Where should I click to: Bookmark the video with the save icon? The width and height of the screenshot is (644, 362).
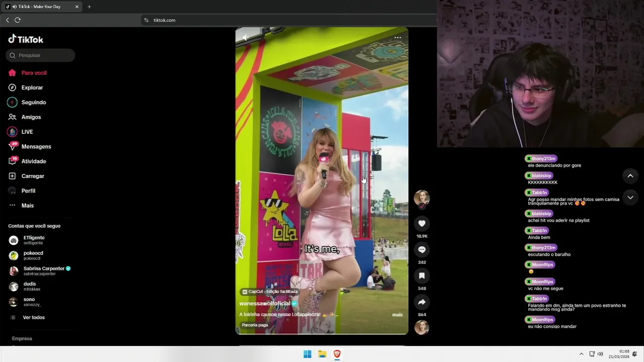(x=422, y=276)
